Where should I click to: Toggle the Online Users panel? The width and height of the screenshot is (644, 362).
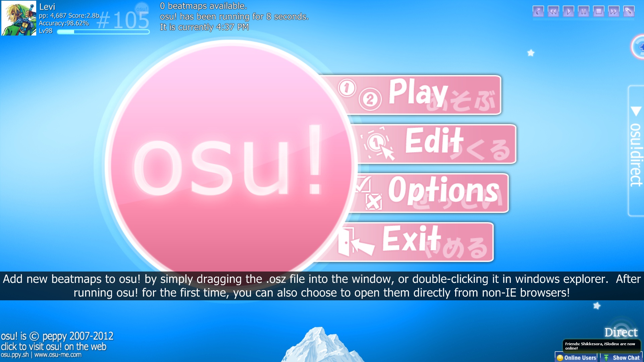[x=576, y=357]
